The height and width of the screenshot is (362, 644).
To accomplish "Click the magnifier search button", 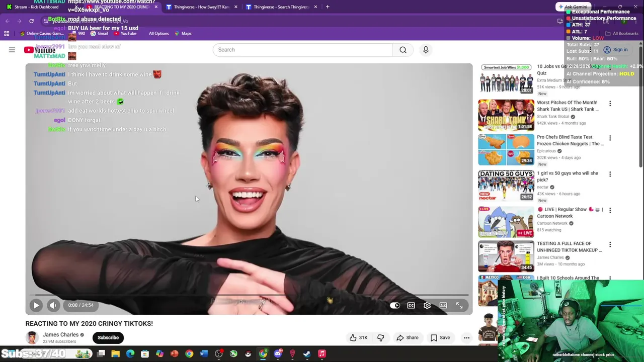I will click(x=403, y=50).
